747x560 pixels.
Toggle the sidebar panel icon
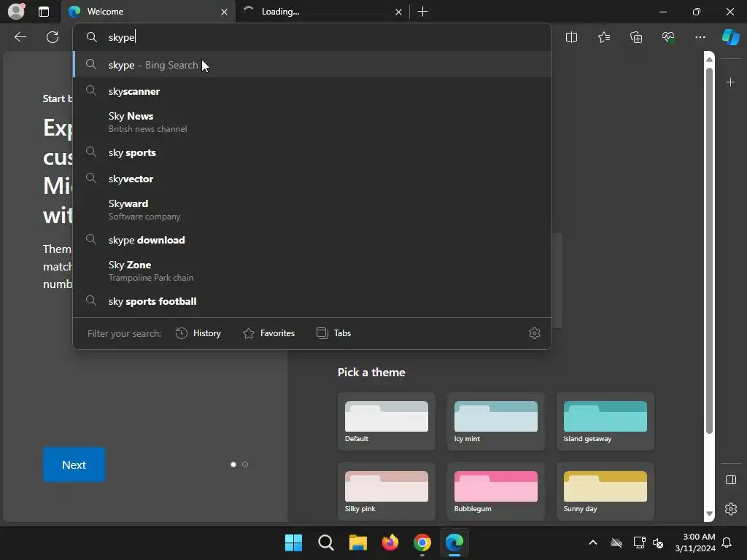click(x=731, y=480)
